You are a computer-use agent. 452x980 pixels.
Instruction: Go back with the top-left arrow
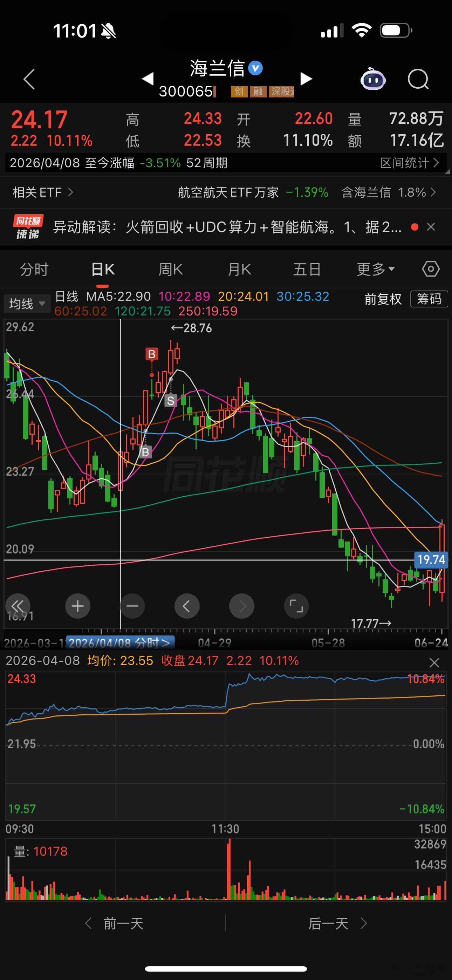[x=29, y=79]
